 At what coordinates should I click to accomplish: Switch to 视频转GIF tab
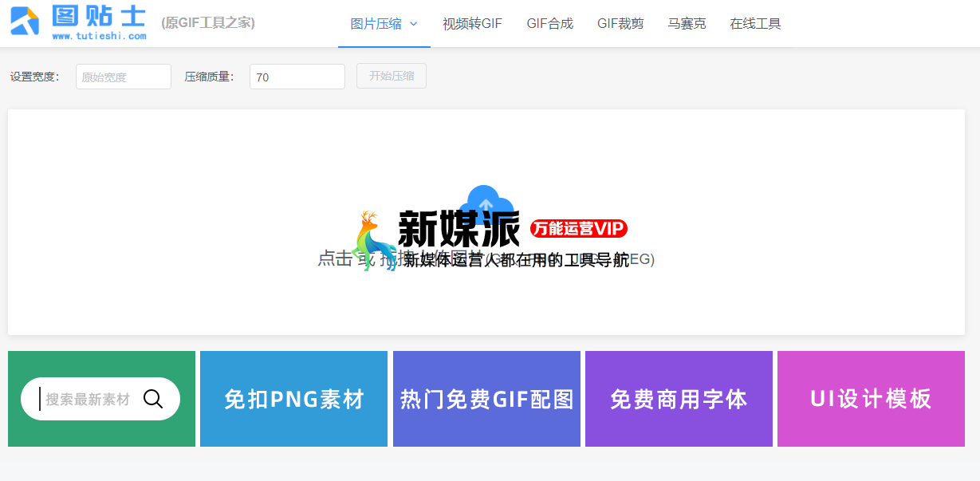[x=473, y=24]
